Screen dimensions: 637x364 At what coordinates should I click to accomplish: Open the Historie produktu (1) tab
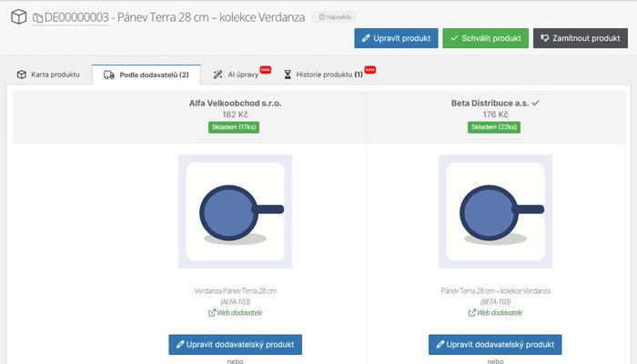point(323,75)
